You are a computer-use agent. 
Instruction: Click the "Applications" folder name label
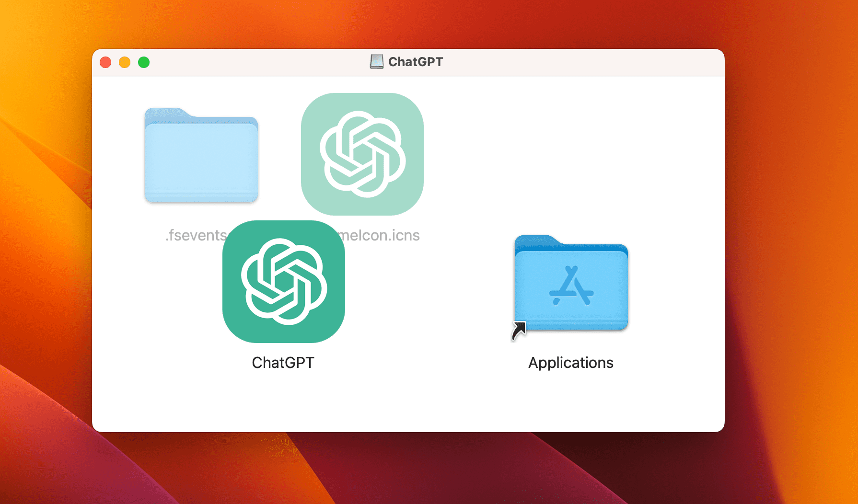[570, 363]
